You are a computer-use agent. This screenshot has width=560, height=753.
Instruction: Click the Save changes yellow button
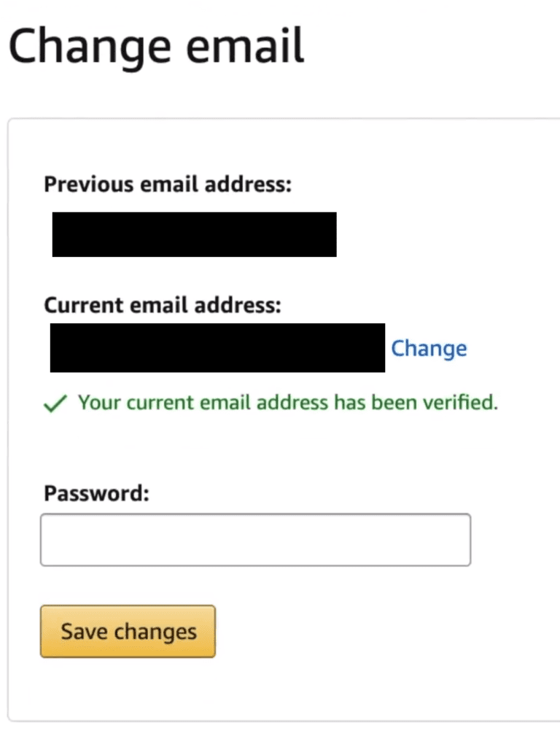click(127, 630)
